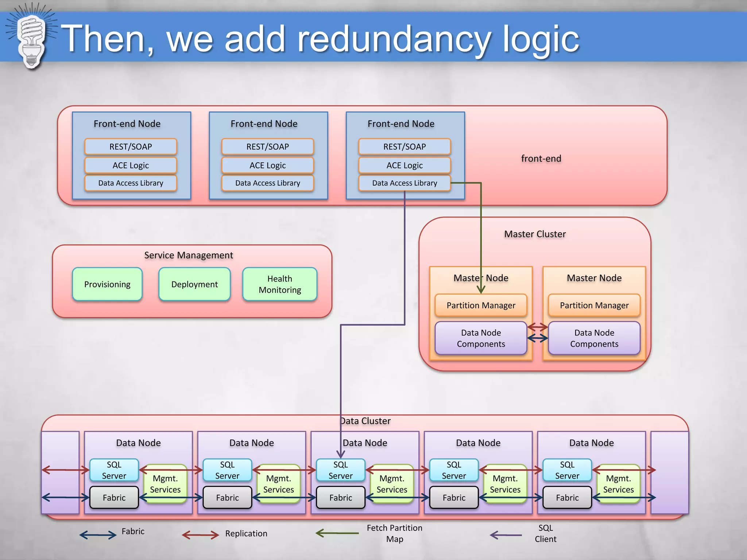
Task: Click the right Master Node's Partition Manager
Action: pos(594,305)
